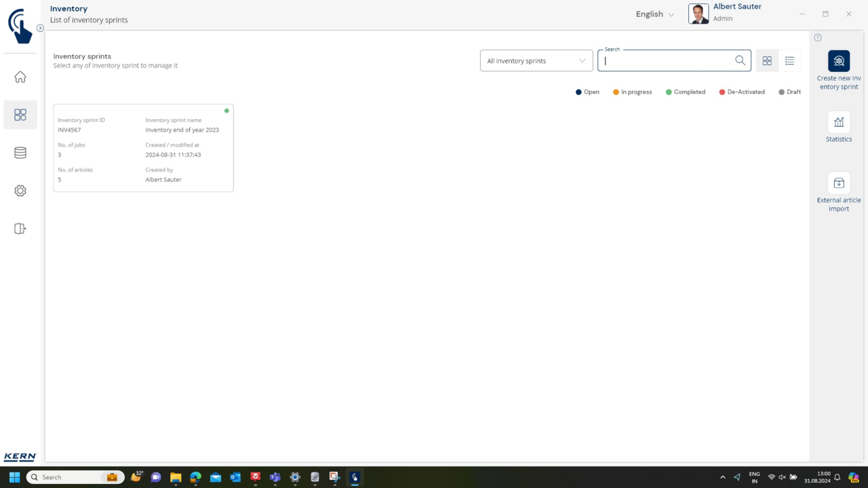Open the database sidebar icon
Viewport: 868px width, 488px height.
click(20, 153)
